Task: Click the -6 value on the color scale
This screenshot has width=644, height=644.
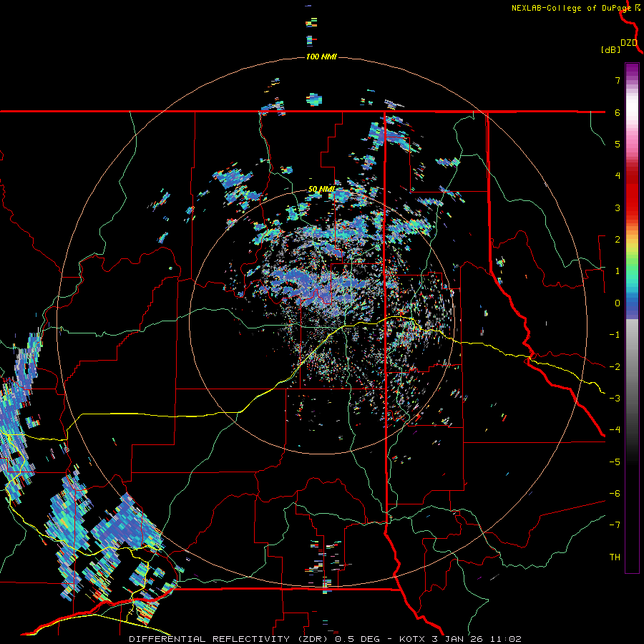Action: click(615, 494)
